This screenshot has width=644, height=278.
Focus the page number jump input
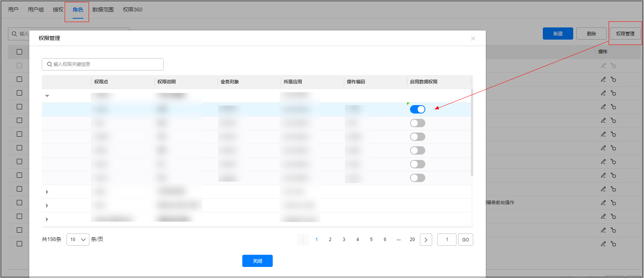click(447, 240)
